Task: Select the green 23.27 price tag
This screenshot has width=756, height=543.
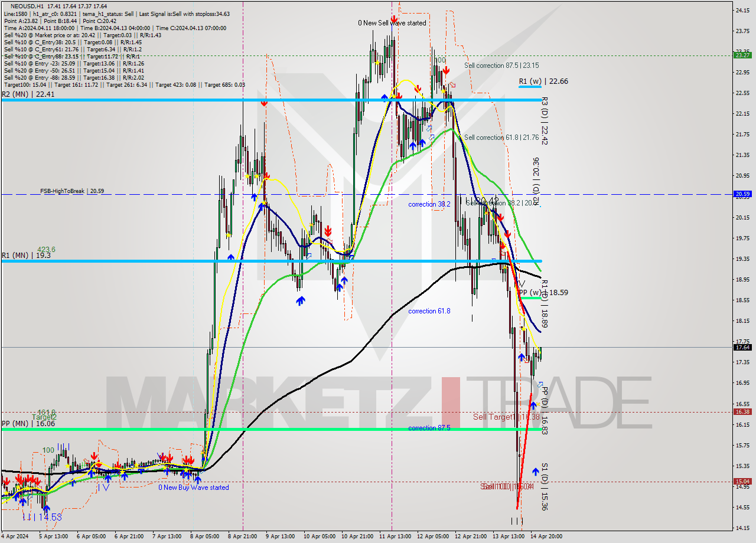Action: click(x=742, y=55)
